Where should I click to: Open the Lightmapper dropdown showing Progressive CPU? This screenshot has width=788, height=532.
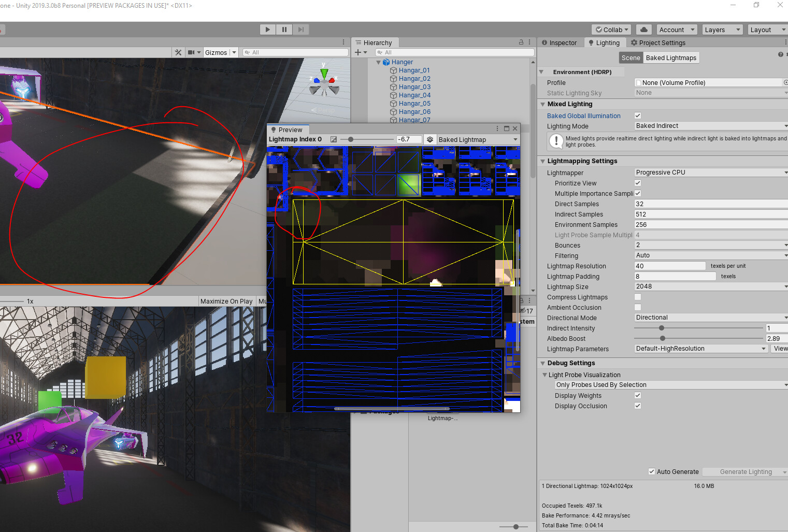(x=710, y=172)
